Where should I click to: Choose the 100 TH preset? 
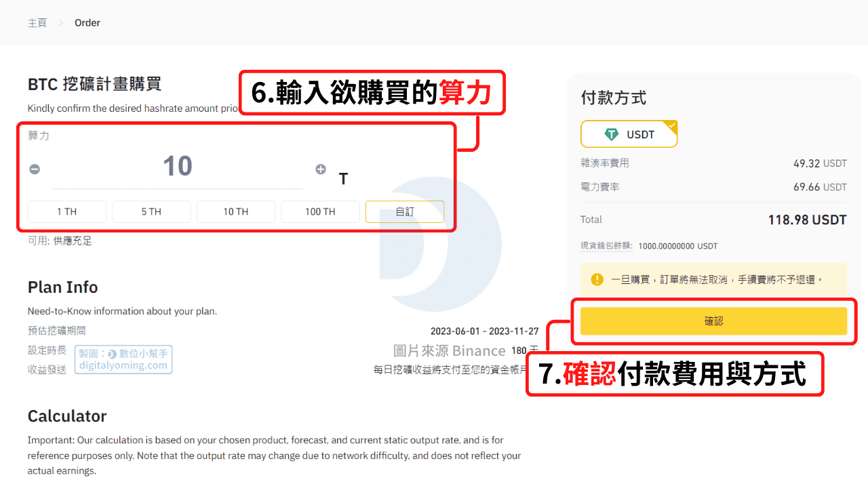coord(320,211)
